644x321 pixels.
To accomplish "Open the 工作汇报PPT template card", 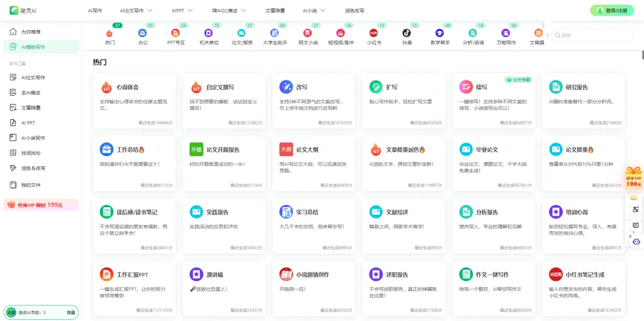I will (x=134, y=288).
